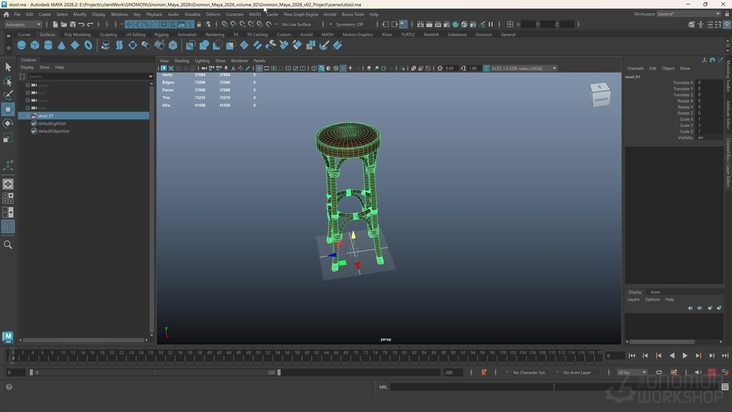Click the range slider start handle
732x412 pixels.
click(x=31, y=372)
